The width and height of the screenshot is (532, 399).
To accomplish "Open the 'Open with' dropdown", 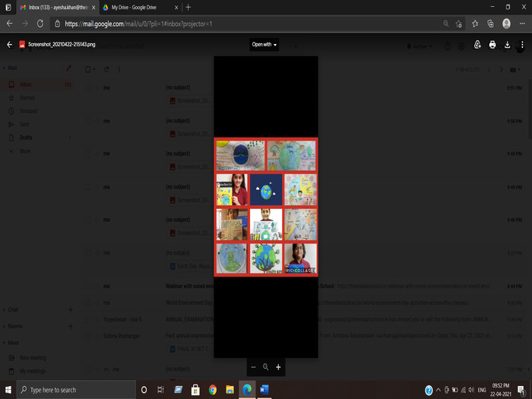I will tap(264, 44).
